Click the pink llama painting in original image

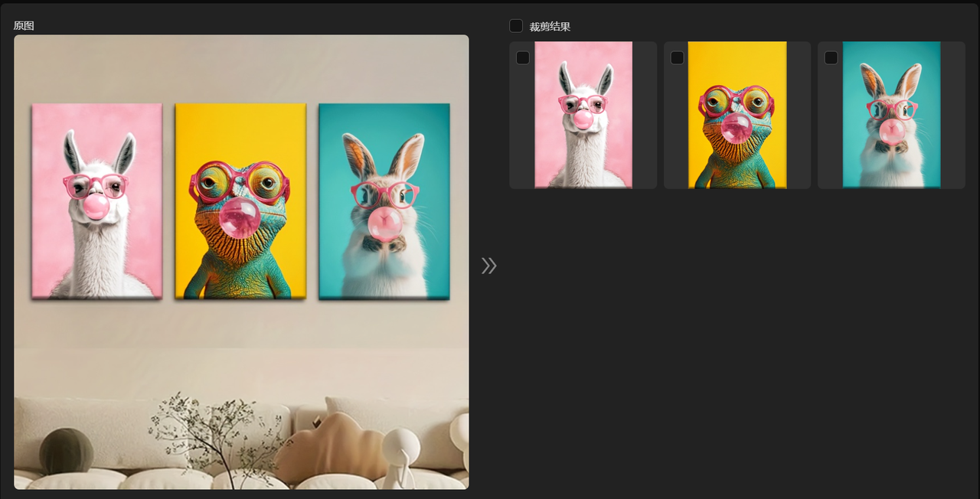[x=96, y=201]
